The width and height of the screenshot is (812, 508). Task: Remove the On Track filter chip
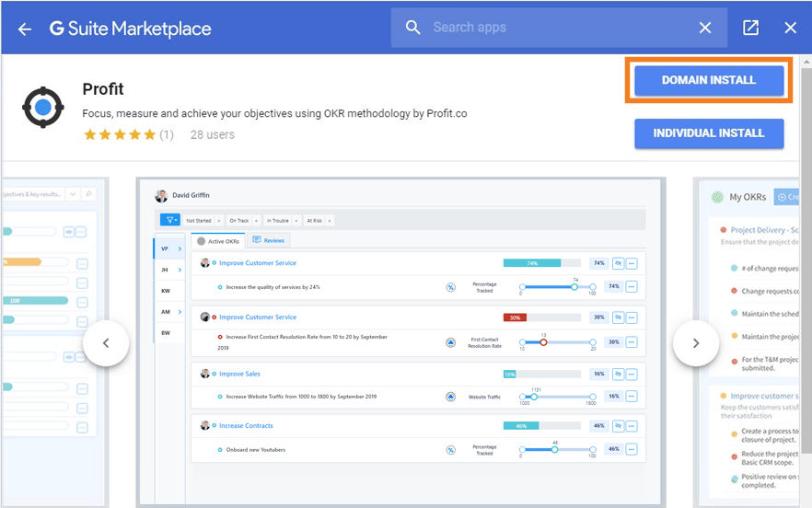[x=256, y=221]
